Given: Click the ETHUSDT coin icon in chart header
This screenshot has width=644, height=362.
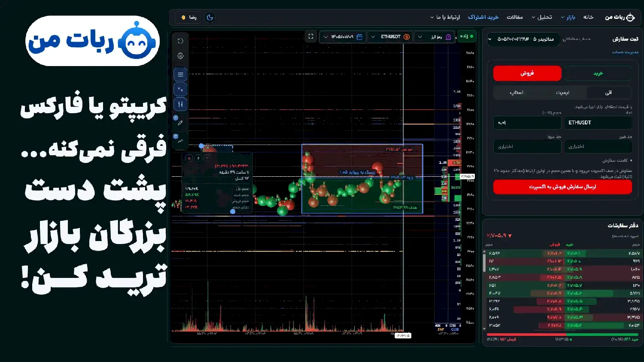Looking at the screenshot, I should (x=407, y=37).
